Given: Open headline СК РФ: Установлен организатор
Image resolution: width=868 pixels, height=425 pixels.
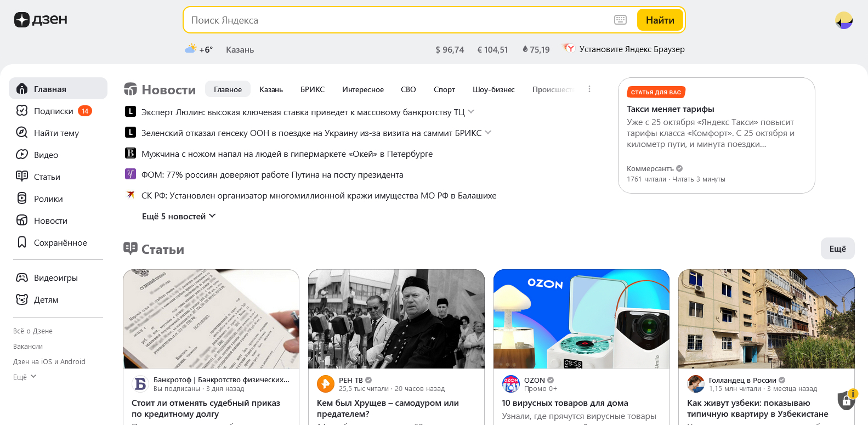Looking at the screenshot, I should pos(319,195).
